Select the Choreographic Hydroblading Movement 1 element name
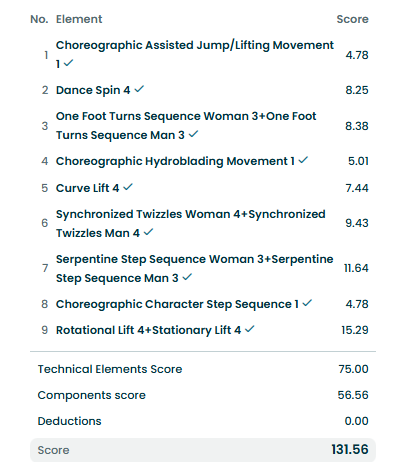The image size is (395, 462). 175,161
